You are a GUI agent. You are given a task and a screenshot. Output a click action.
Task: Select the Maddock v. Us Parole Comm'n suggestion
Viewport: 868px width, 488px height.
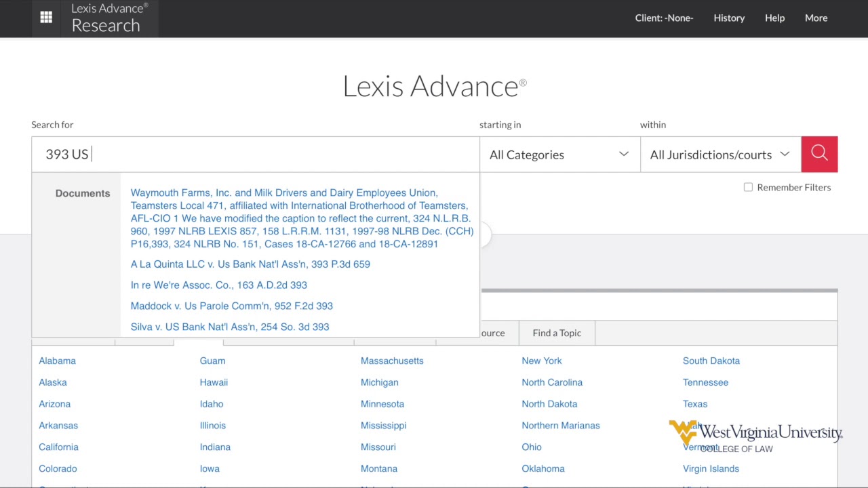(231, 306)
